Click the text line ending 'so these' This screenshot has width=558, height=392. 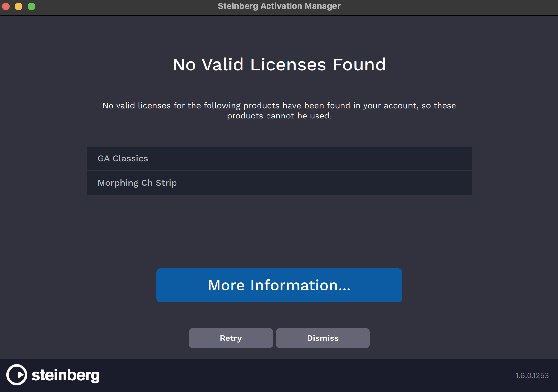click(279, 105)
